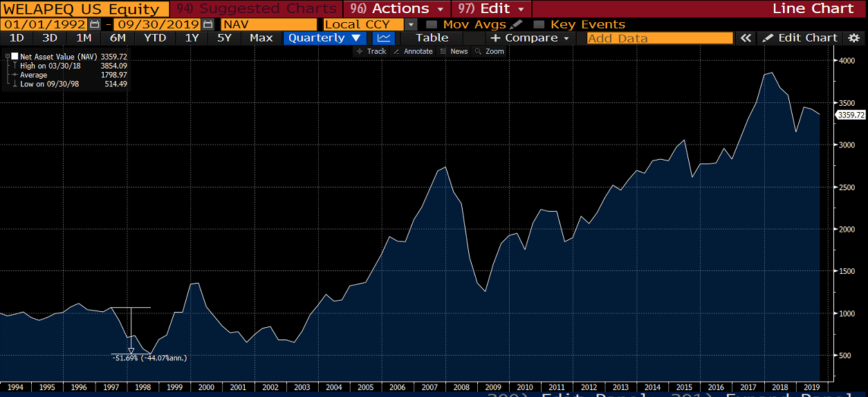Open the Actions menu
Viewport: 868px width, 397px height.
pyautogui.click(x=399, y=9)
